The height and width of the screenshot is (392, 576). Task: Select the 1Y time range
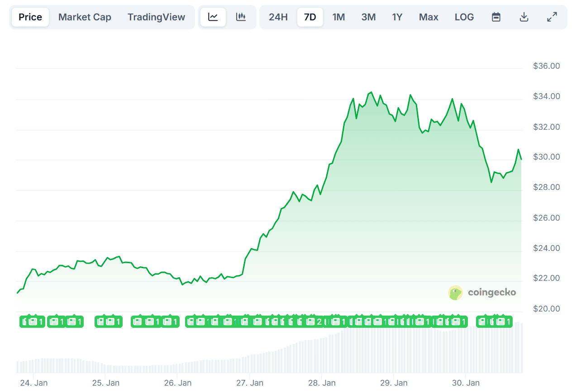397,17
